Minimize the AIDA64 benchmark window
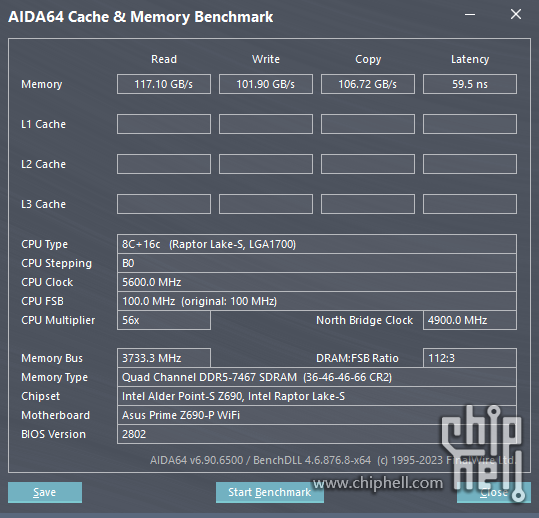The height and width of the screenshot is (518, 539). [x=470, y=15]
